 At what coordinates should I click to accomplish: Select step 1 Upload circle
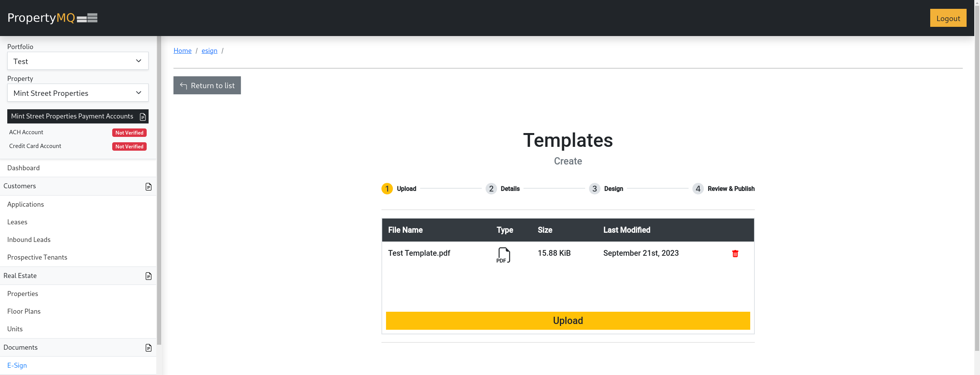pos(387,189)
